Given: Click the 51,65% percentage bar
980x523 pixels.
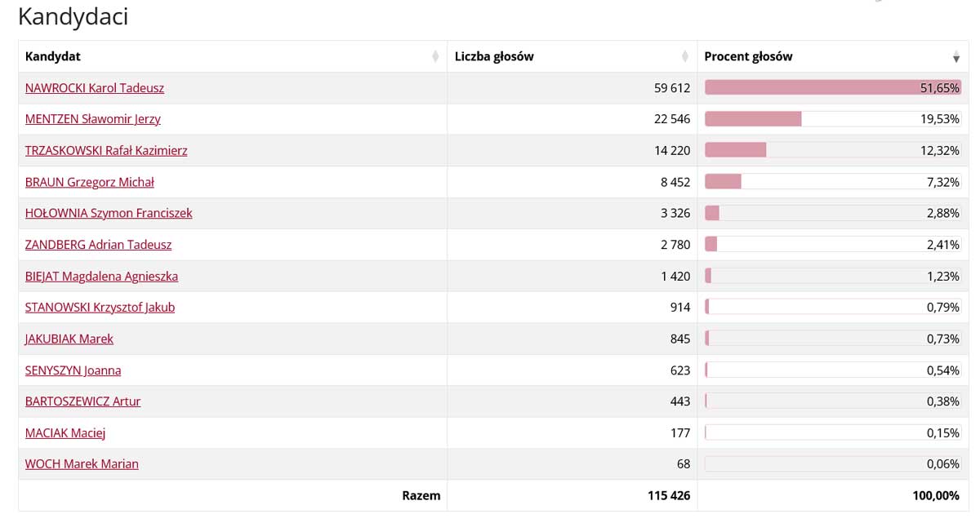Looking at the screenshot, I should (x=832, y=88).
